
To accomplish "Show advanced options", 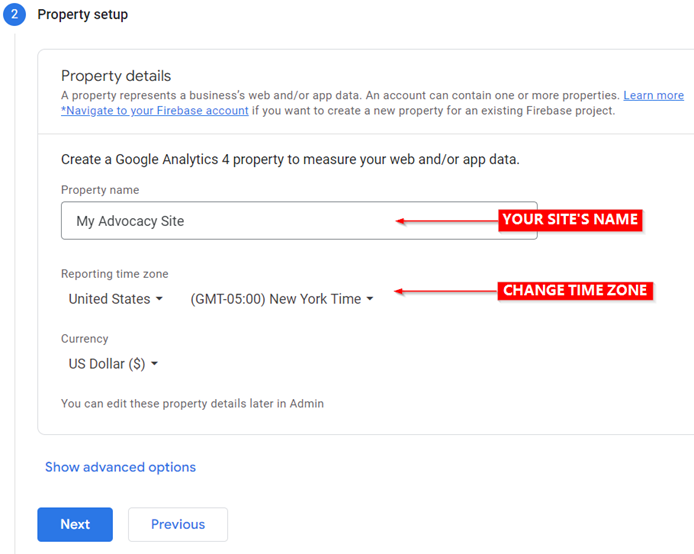I will click(120, 467).
